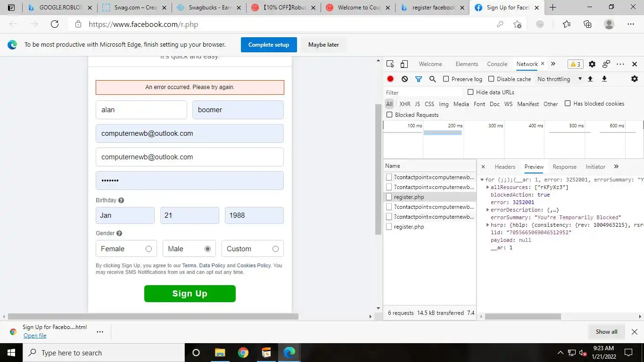
Task: Open the Data Policy link
Action: [212, 265]
